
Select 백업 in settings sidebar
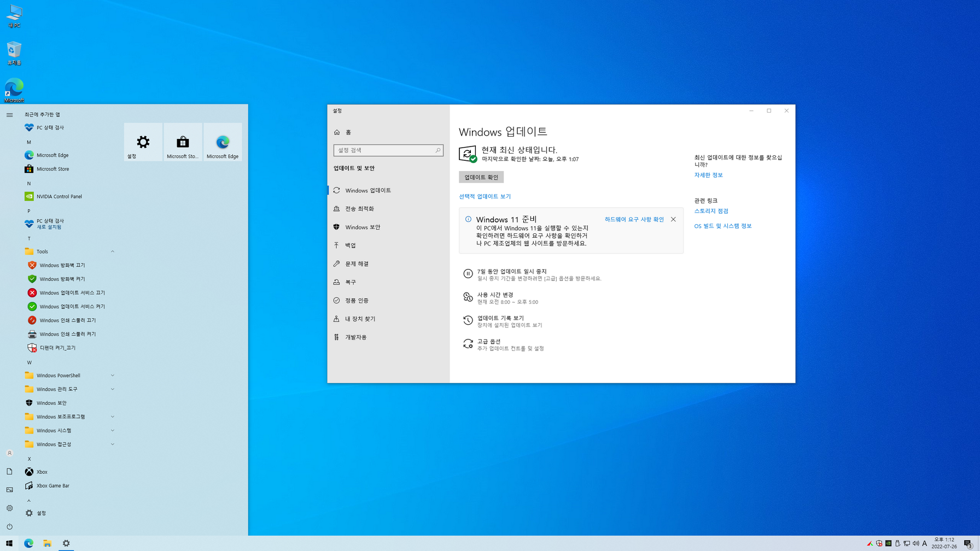tap(388, 245)
